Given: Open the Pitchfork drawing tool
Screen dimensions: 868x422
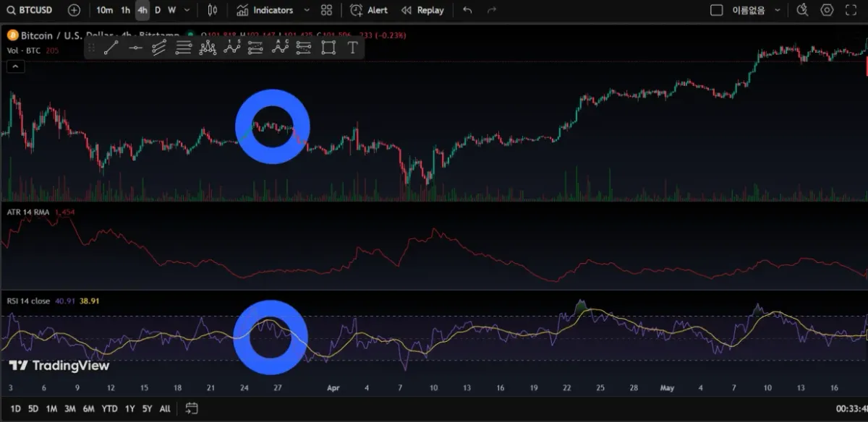Looking at the screenshot, I should (159, 48).
